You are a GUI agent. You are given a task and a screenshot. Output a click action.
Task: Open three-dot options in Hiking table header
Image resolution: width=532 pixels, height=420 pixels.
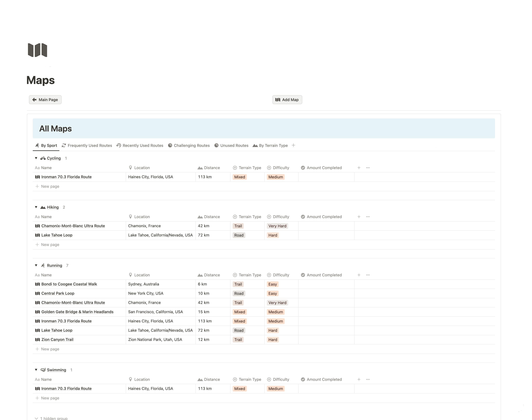coord(368,217)
